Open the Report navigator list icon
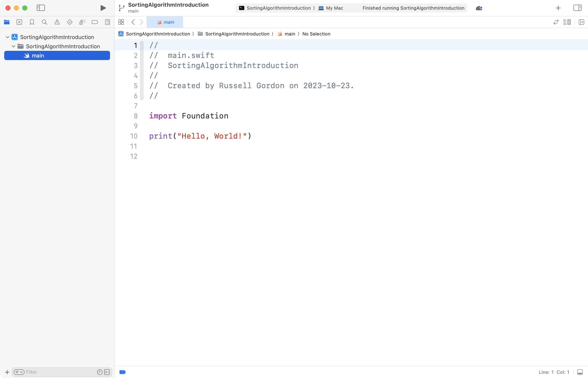The image size is (588, 378). (108, 22)
